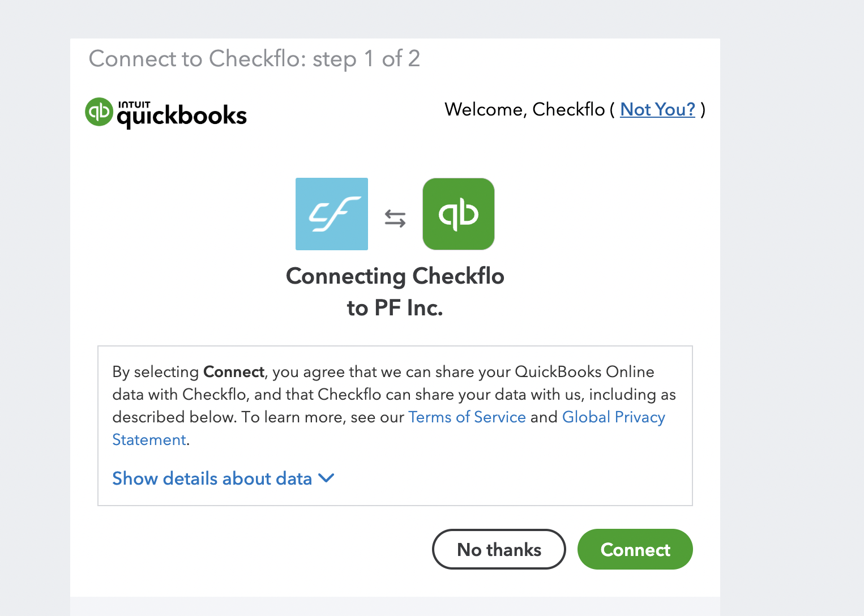Click the gray background outside the dialog
This screenshot has width=864, height=616.
[x=793, y=283]
